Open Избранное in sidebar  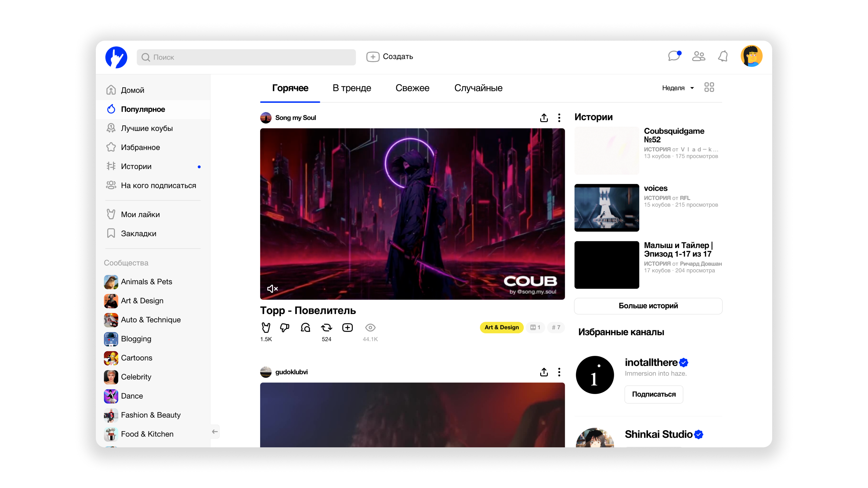(153, 147)
